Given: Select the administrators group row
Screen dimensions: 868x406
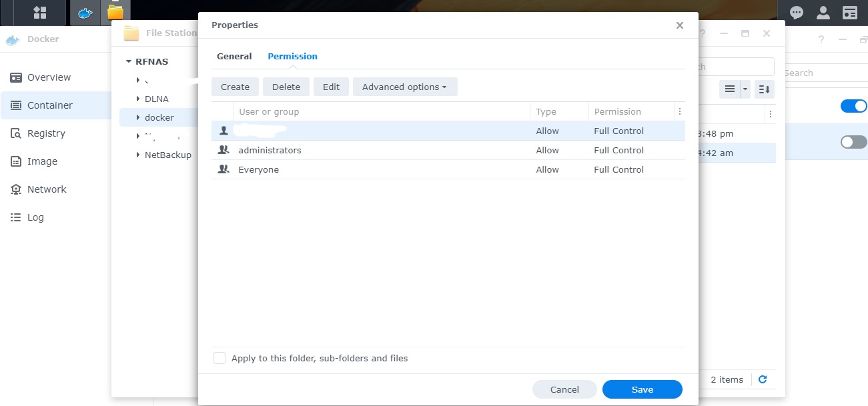Looking at the screenshot, I should [x=448, y=150].
